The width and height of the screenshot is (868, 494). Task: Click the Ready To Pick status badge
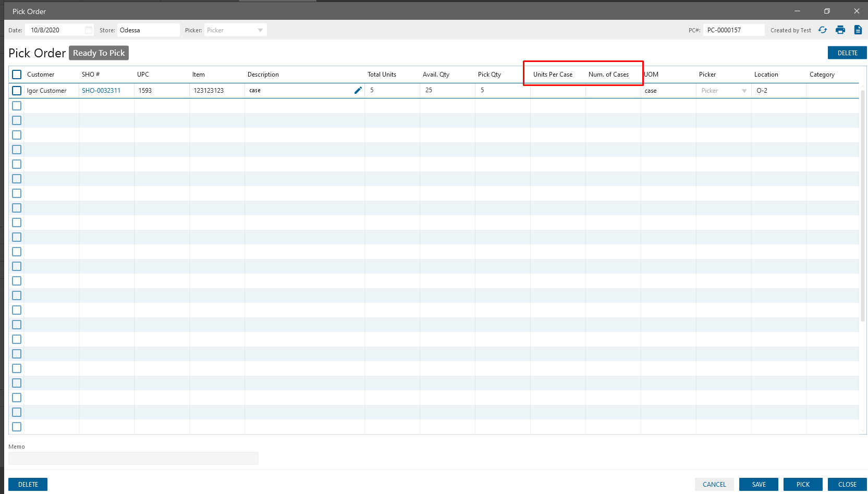[99, 53]
